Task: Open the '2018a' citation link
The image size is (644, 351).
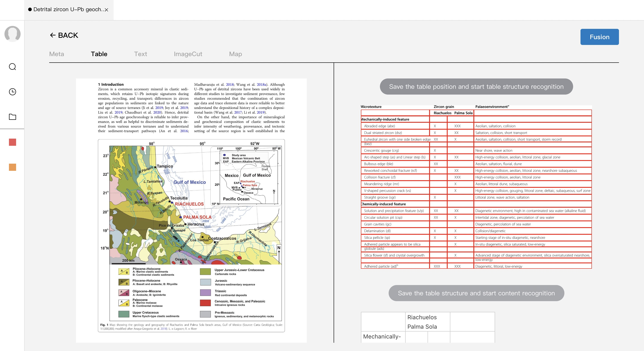Action: click(261, 85)
